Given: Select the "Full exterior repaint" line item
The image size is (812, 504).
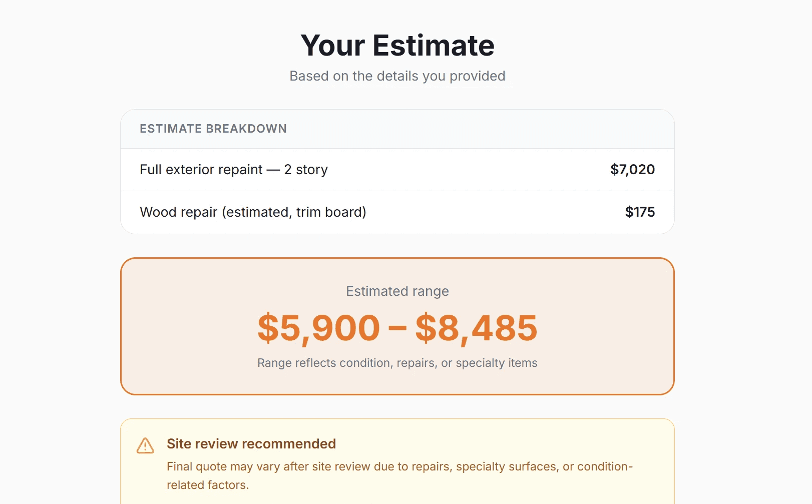Looking at the screenshot, I should 201,170.
